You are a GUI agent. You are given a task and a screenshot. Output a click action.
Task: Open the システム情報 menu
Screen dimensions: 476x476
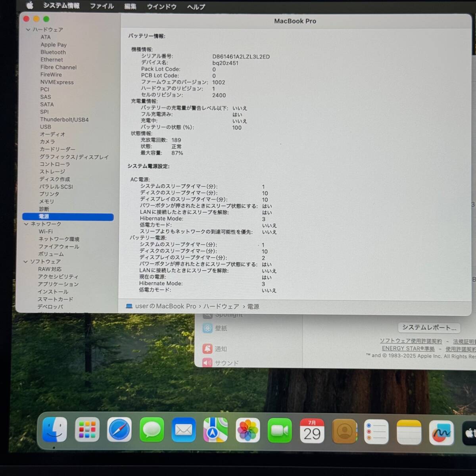(x=61, y=6)
